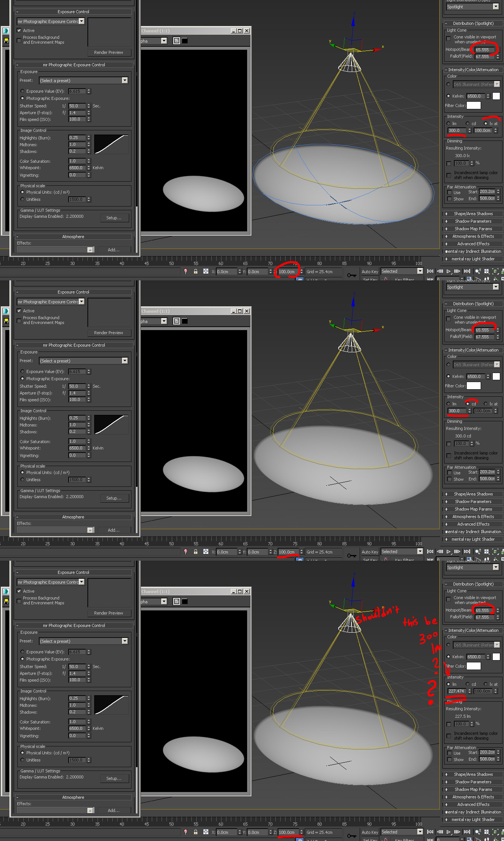Open alpha channel dropdown in top render window
Viewport: 504px width, 841px height.
coord(164,41)
